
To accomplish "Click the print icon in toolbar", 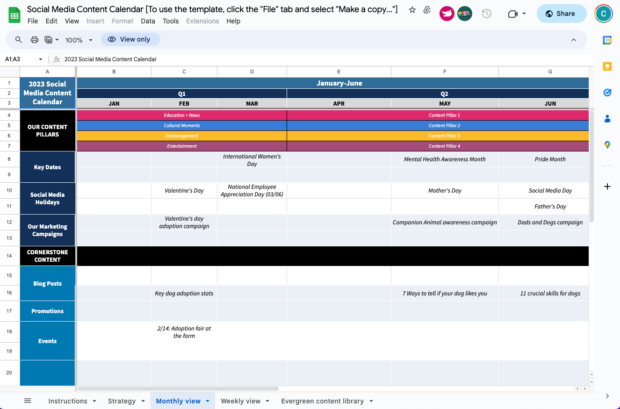I will coord(35,40).
